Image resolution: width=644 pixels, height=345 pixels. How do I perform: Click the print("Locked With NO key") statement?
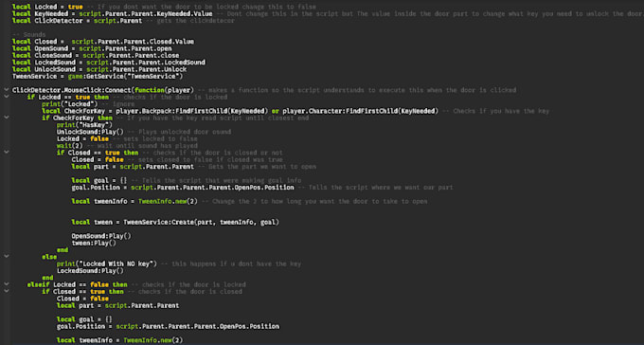(x=107, y=263)
